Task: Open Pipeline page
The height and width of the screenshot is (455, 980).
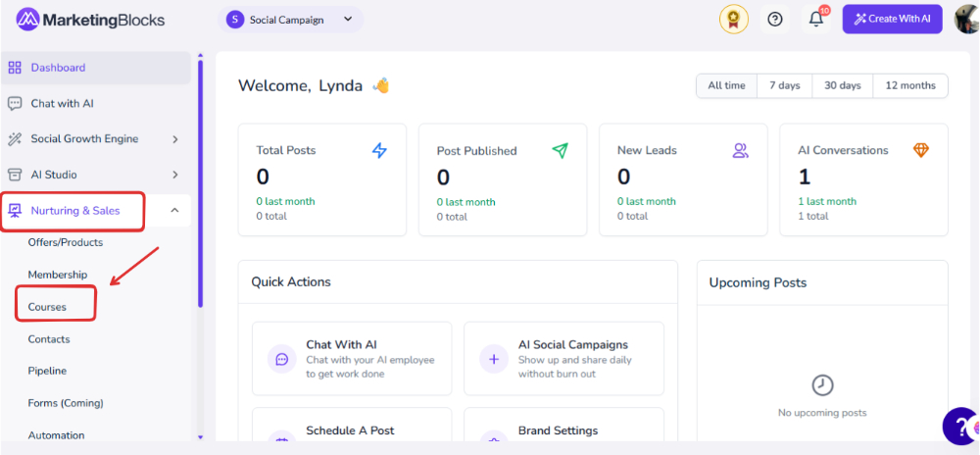Action: tap(47, 371)
